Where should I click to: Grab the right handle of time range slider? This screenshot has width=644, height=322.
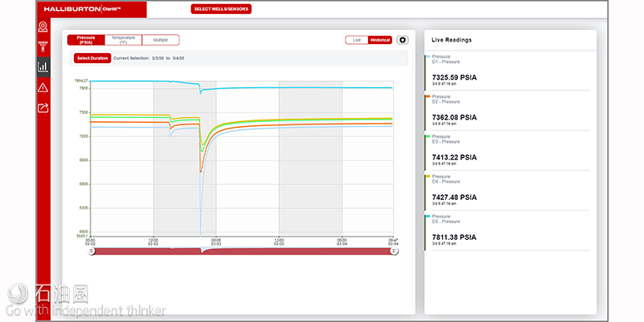click(394, 251)
